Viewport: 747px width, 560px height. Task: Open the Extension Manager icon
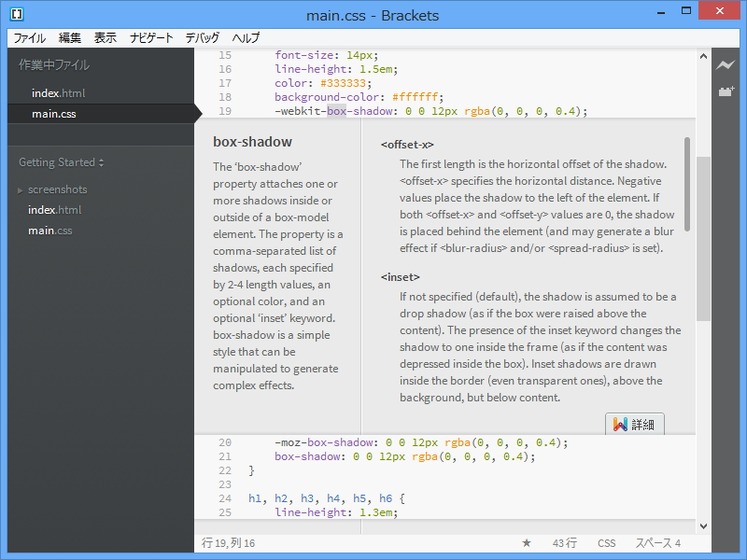pyautogui.click(x=726, y=91)
